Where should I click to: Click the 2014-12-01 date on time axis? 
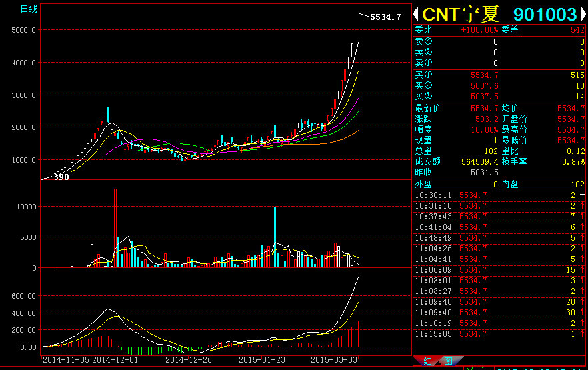click(115, 360)
